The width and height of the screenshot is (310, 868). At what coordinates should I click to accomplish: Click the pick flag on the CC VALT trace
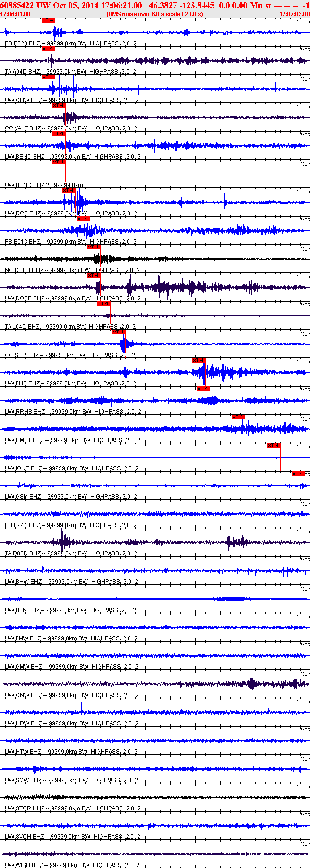[x=59, y=105]
